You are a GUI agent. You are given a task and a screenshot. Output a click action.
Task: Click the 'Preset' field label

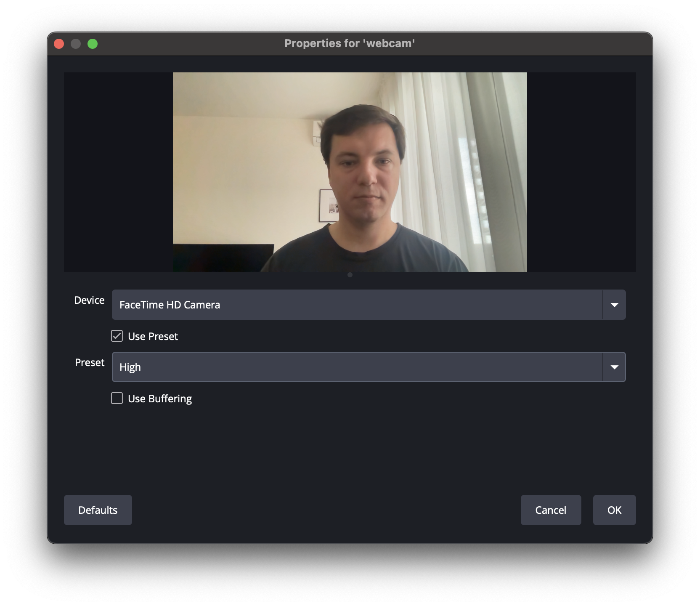(90, 363)
